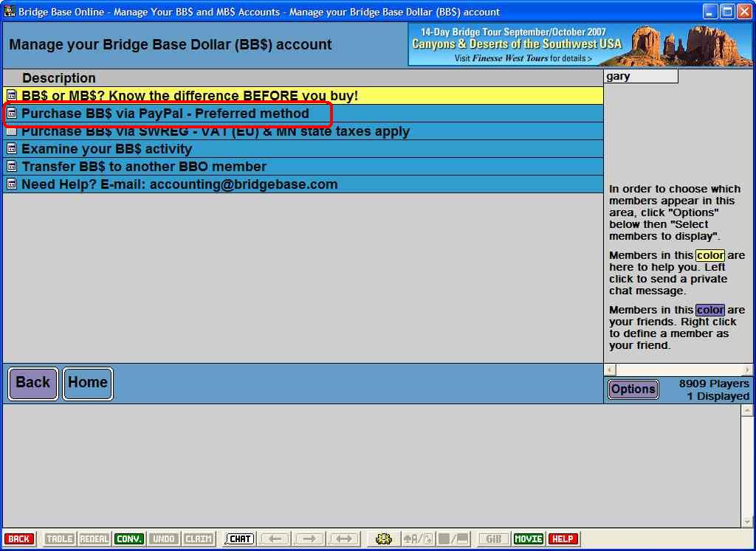Click the GIB toolbar button
This screenshot has width=756, height=551.
click(493, 539)
